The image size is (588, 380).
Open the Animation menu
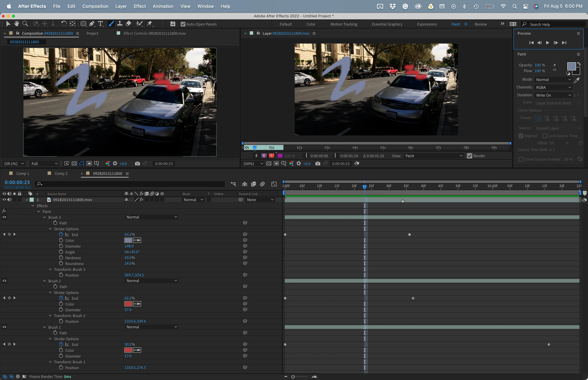(163, 6)
